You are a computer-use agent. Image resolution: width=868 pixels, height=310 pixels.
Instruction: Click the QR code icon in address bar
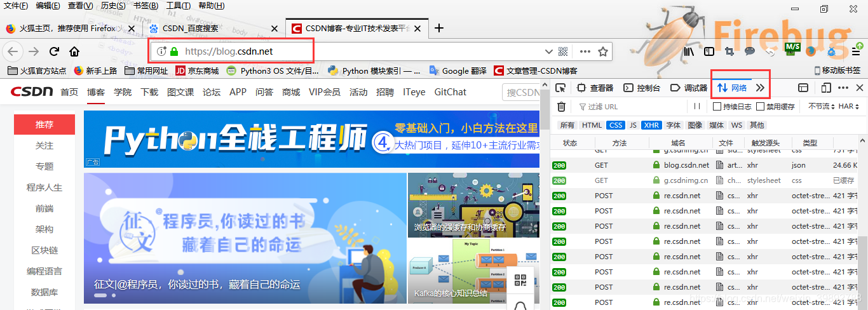click(x=563, y=51)
